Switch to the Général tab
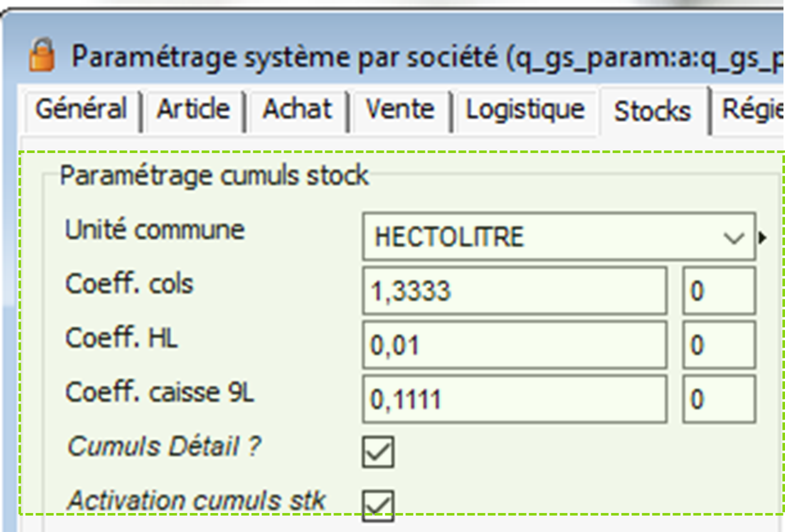The image size is (785, 532). point(81,109)
